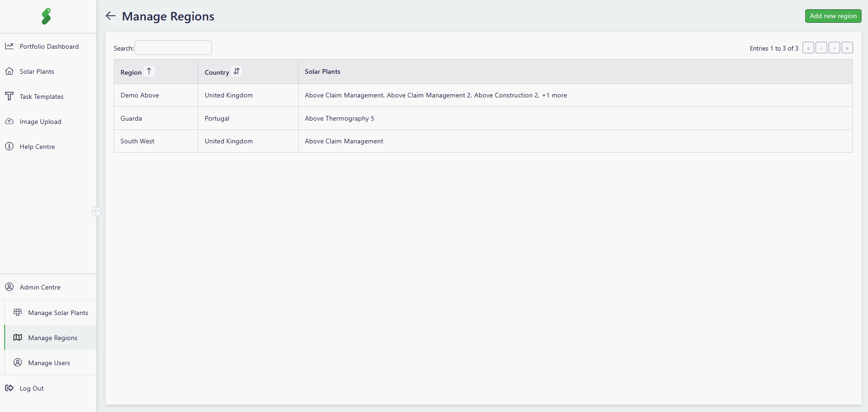
Task: Expand the '+1 more' solar plants list
Action: [554, 95]
